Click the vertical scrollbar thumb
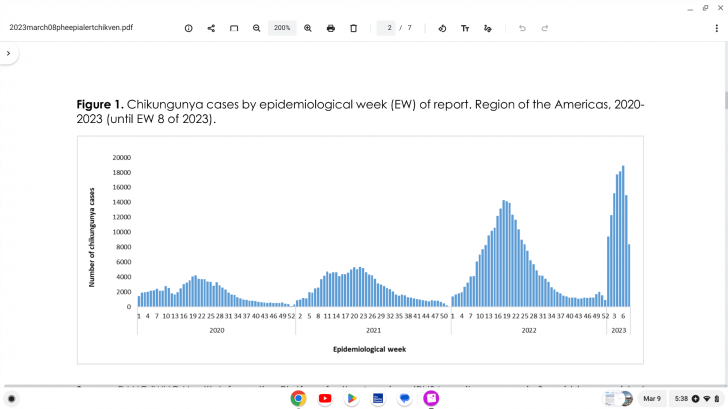The image size is (728, 409). (x=725, y=100)
